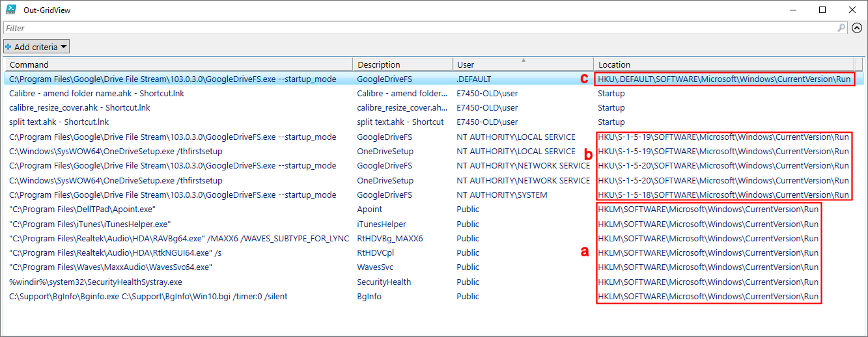Select the iTunesHelper.exe row
The image size is (868, 337).
(x=90, y=224)
